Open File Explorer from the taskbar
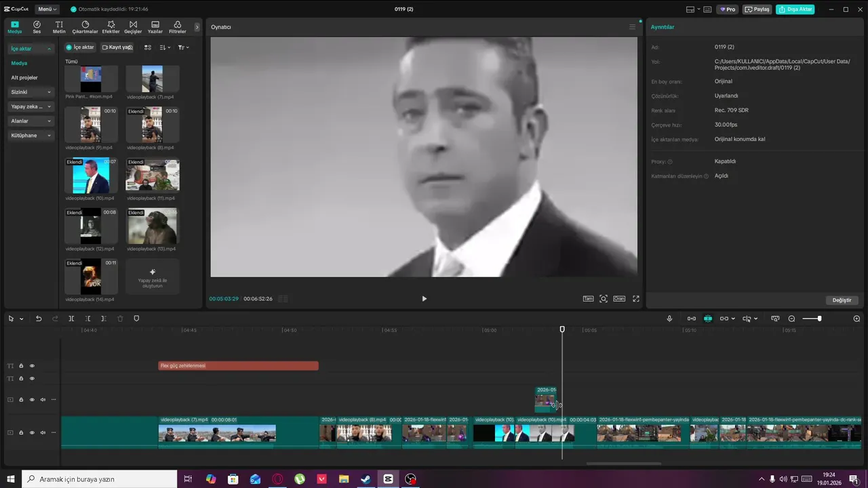The image size is (868, 488). click(344, 479)
